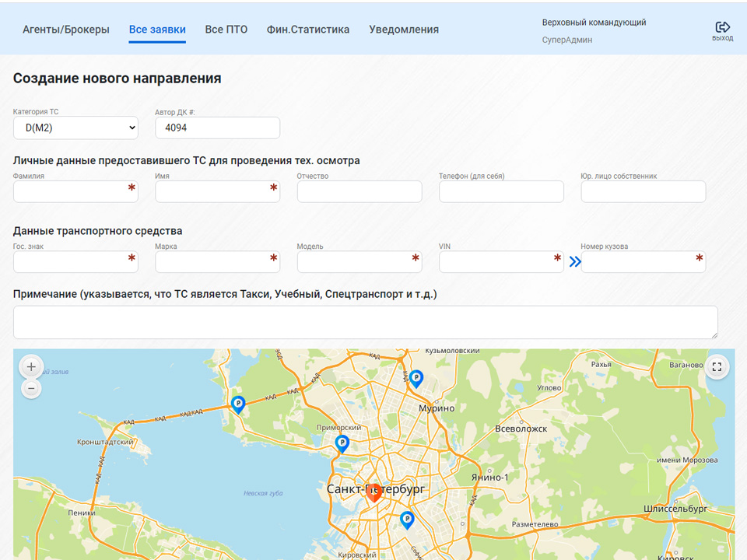Click the Примечание text area
Image resolution: width=747 pixels, height=560 pixels.
[x=365, y=322]
